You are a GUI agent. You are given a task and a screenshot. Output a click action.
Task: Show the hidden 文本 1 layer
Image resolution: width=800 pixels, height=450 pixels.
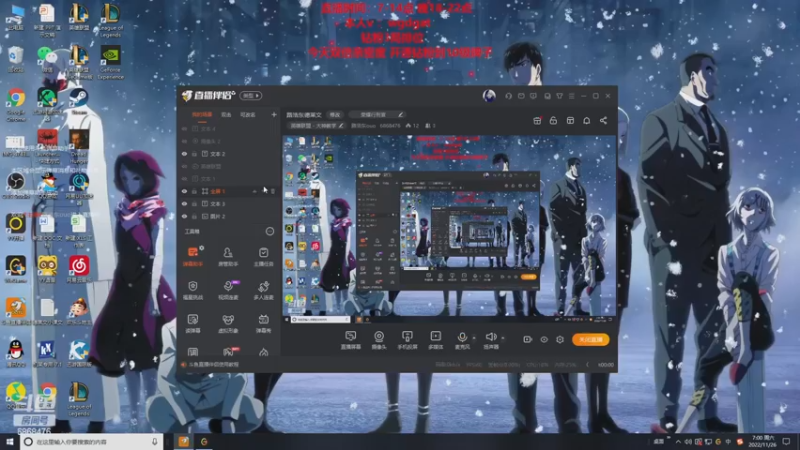pos(184,179)
